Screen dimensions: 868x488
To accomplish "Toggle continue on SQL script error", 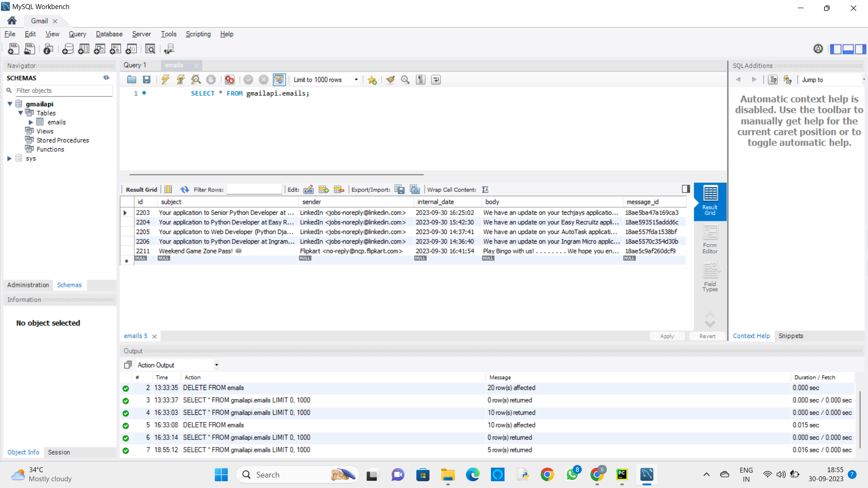I will pyautogui.click(x=230, y=80).
